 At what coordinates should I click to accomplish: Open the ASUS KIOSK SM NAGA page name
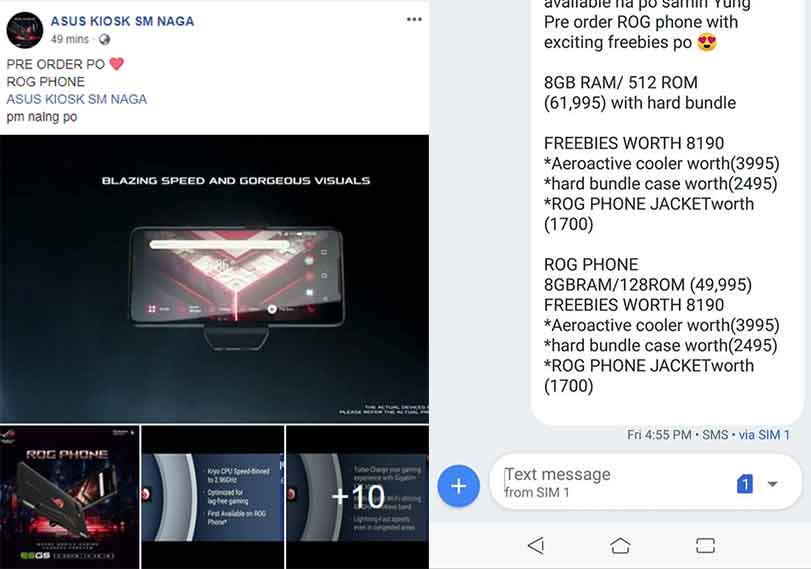tap(122, 21)
